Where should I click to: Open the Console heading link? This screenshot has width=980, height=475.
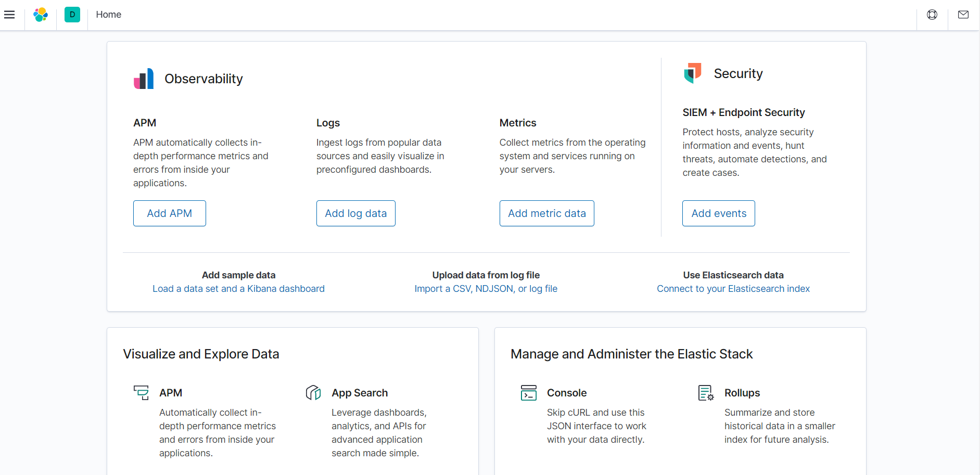coord(567,393)
